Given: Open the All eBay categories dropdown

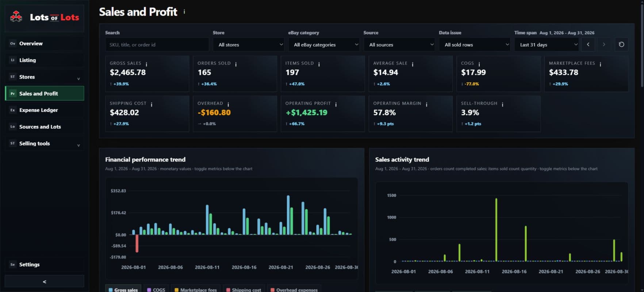Looking at the screenshot, I should [x=324, y=44].
